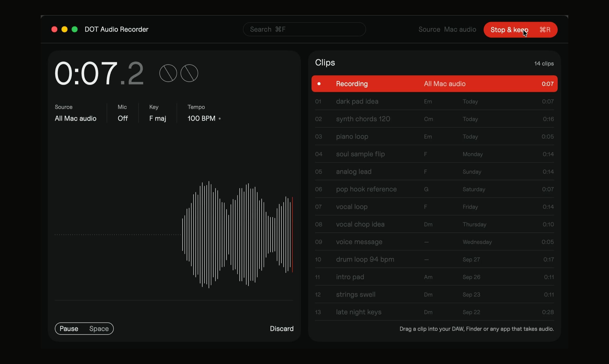609x364 pixels.
Task: Click the left circular level meter icon
Action: (168, 73)
